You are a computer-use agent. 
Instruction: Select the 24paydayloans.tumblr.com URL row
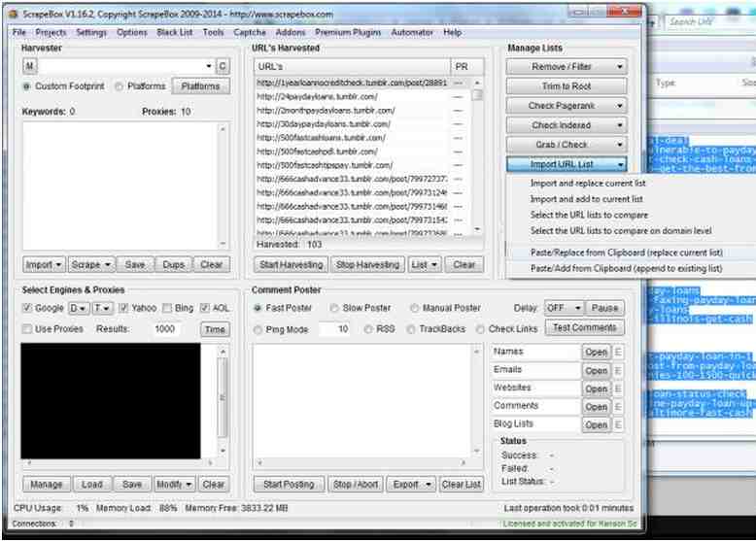pos(352,97)
